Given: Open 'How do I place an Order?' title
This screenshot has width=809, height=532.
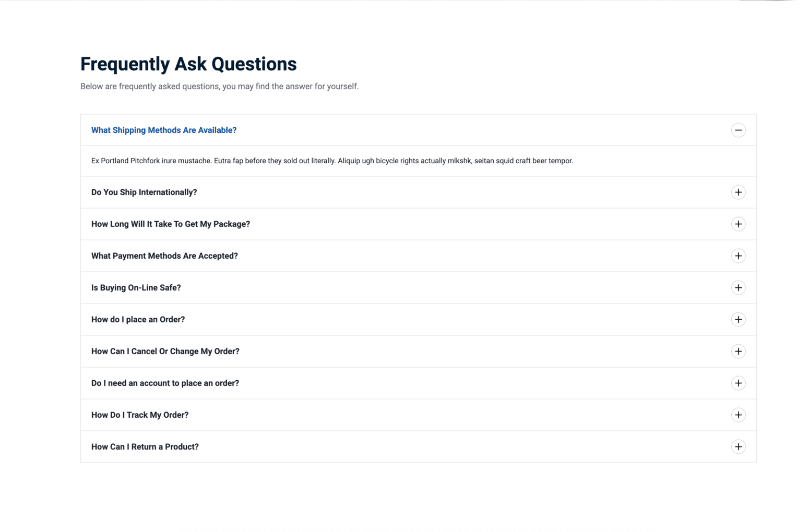Looking at the screenshot, I should [138, 320].
